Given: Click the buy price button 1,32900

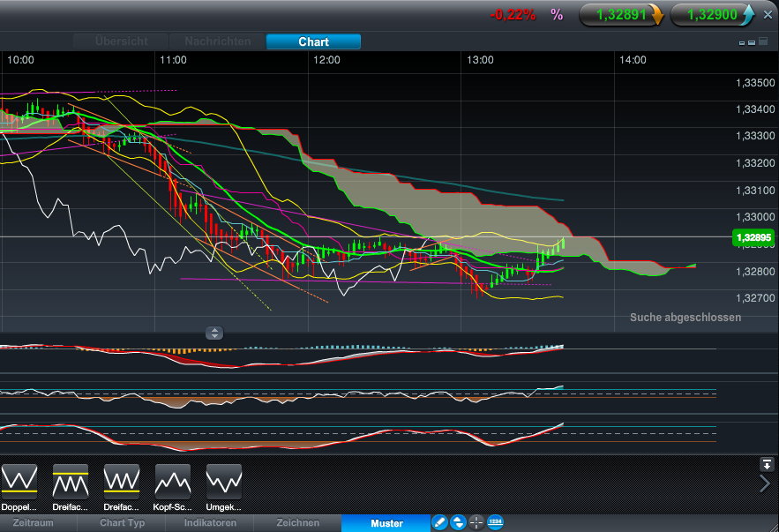Looking at the screenshot, I should pyautogui.click(x=713, y=14).
